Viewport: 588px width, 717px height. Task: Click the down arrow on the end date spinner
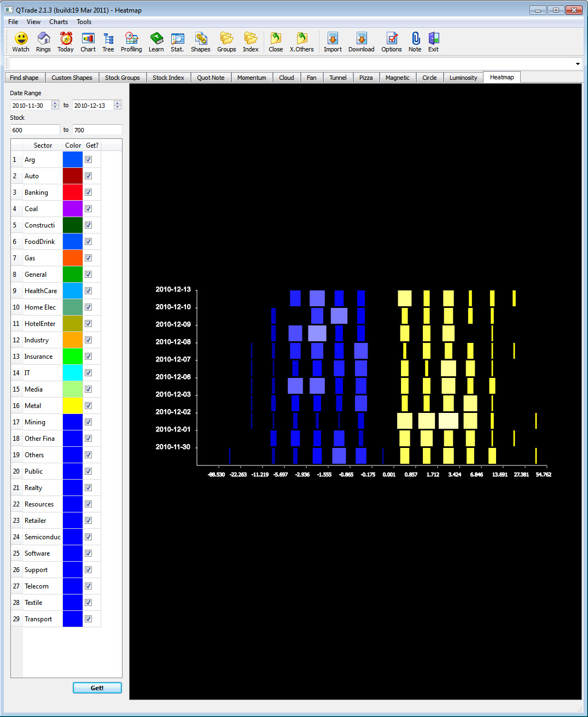(117, 108)
